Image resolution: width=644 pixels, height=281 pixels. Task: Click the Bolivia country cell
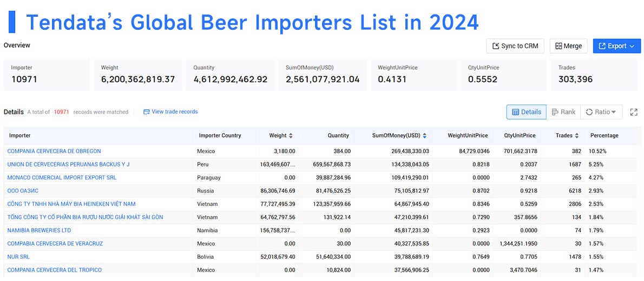(x=206, y=256)
